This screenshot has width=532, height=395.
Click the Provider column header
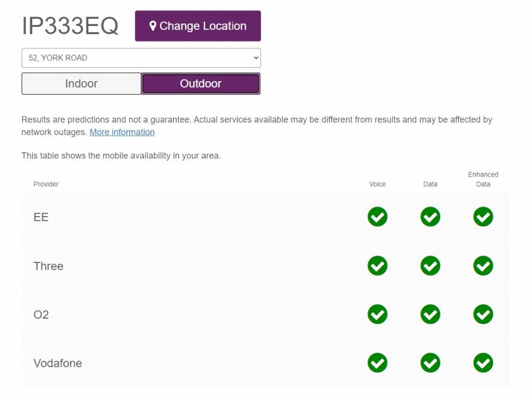click(x=46, y=184)
